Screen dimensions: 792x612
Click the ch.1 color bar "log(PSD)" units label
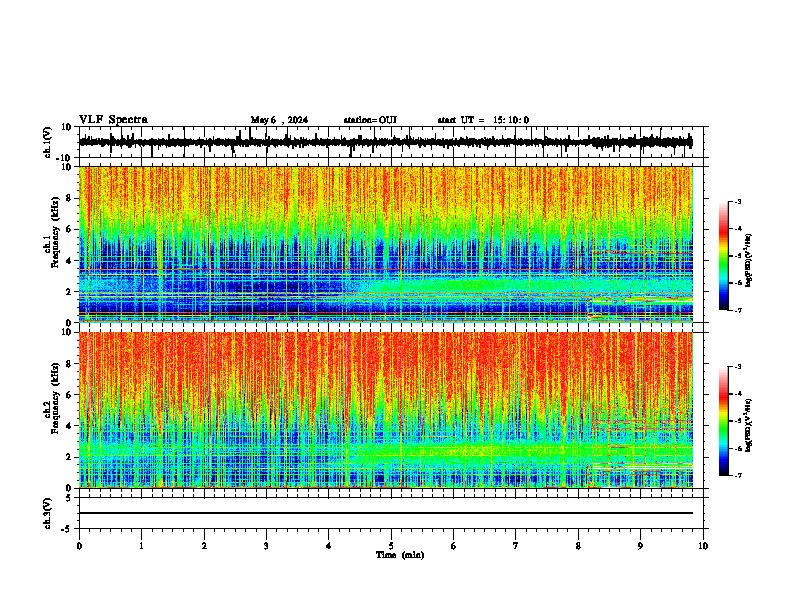pyautogui.click(x=748, y=261)
